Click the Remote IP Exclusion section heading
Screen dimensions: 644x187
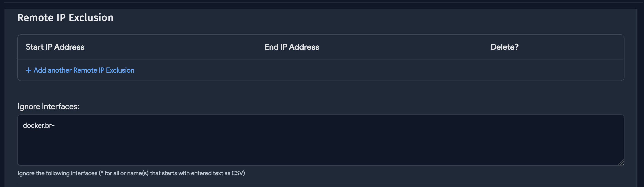(65, 18)
